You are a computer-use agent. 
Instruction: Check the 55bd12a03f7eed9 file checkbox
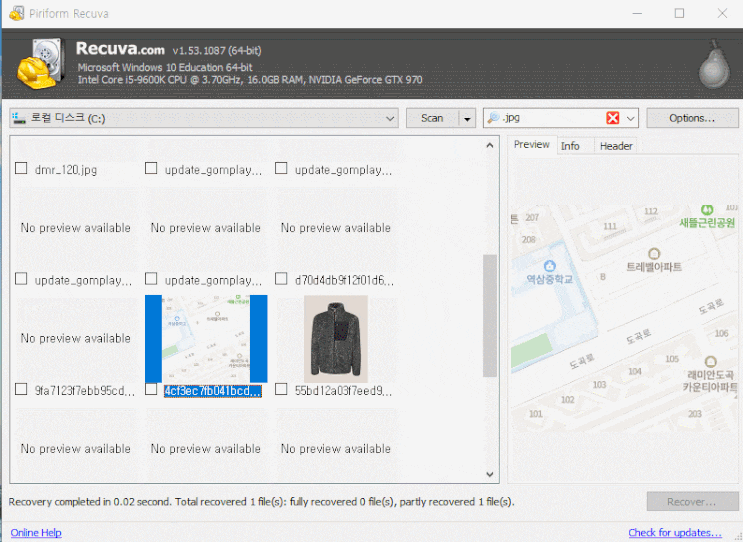pyautogui.click(x=281, y=389)
